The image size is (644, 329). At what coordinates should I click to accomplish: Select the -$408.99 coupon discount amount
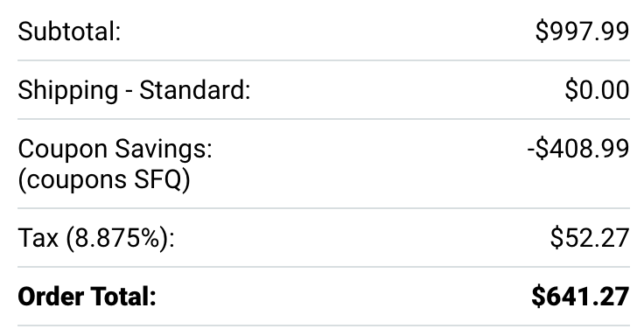[x=578, y=149]
